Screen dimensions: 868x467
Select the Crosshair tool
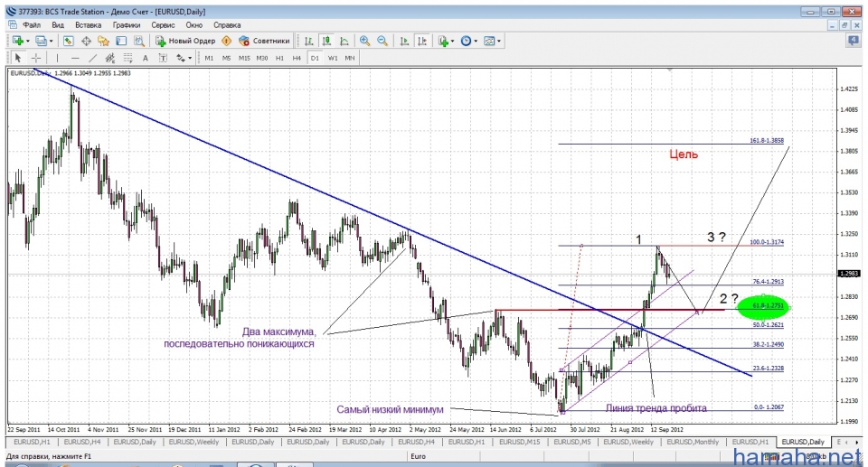coord(36,58)
